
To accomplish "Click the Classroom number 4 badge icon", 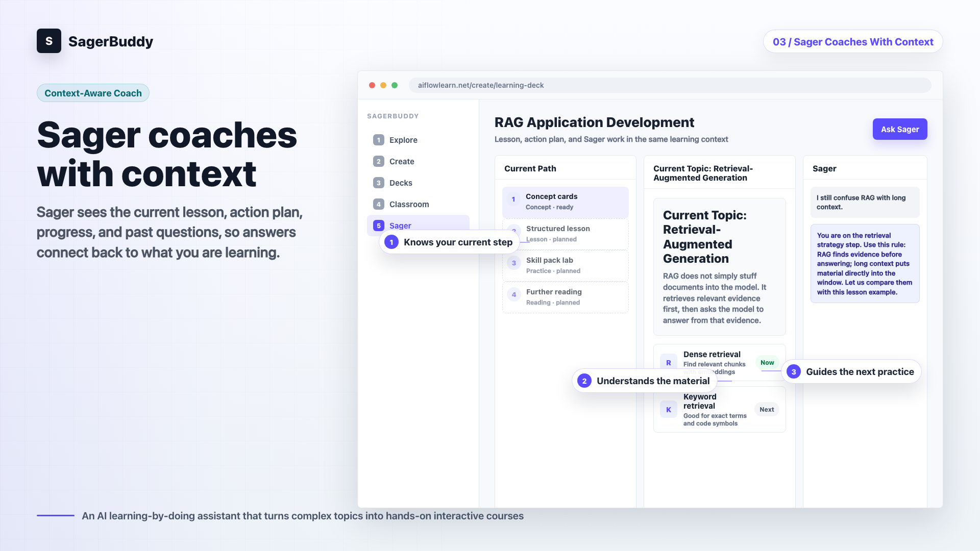I will pyautogui.click(x=378, y=204).
